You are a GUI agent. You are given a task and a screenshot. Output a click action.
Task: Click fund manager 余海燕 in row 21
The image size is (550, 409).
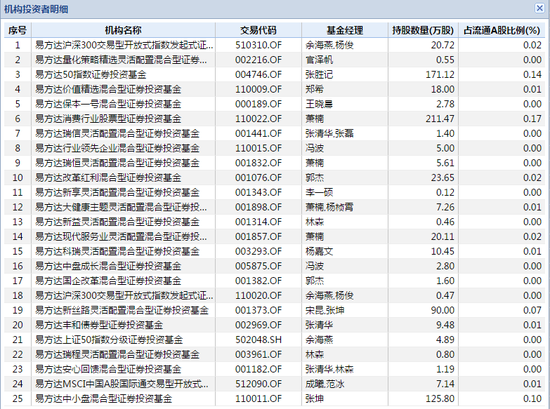pyautogui.click(x=319, y=340)
